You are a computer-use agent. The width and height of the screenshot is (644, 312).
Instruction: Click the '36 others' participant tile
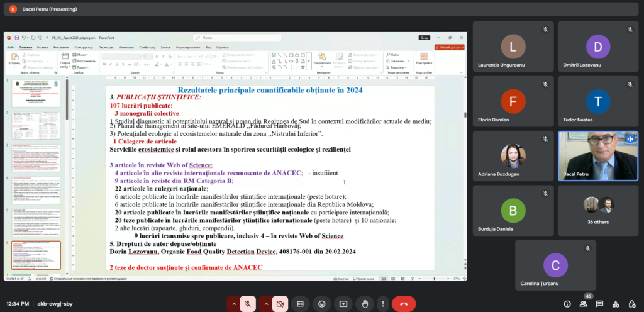pos(596,209)
